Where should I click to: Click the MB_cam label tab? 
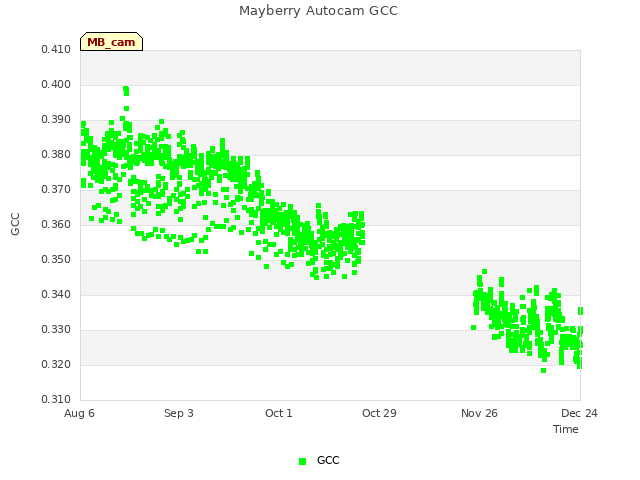(111, 42)
